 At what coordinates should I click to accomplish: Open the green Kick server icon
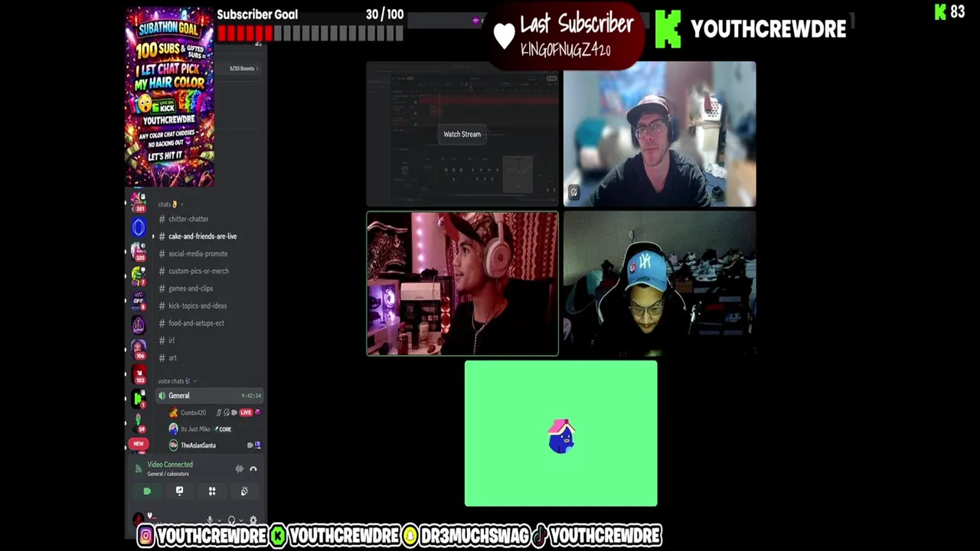point(139,398)
